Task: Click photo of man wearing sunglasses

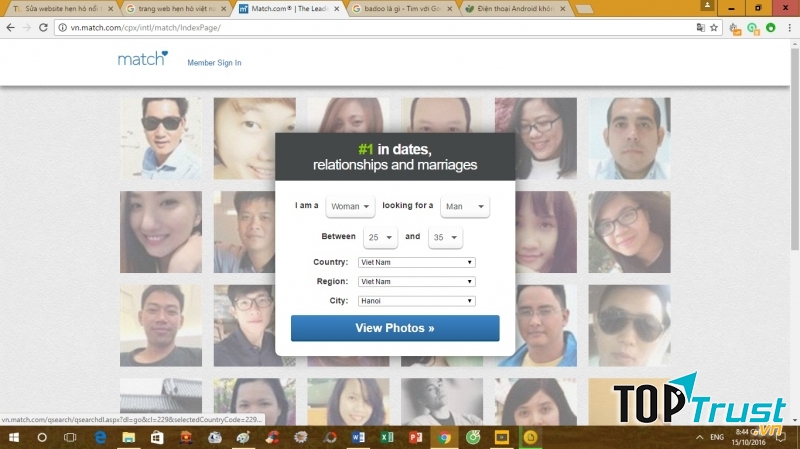Action: (x=161, y=138)
